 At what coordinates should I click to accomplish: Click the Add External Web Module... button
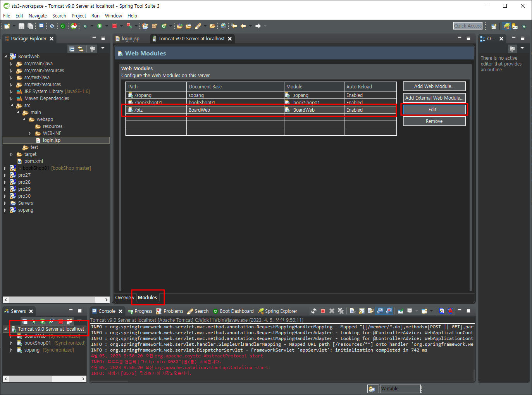tap(434, 98)
